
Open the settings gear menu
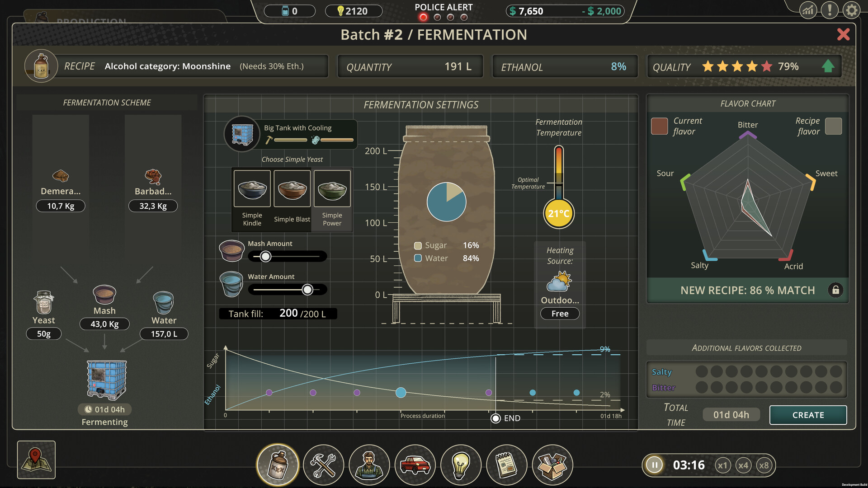click(x=852, y=10)
